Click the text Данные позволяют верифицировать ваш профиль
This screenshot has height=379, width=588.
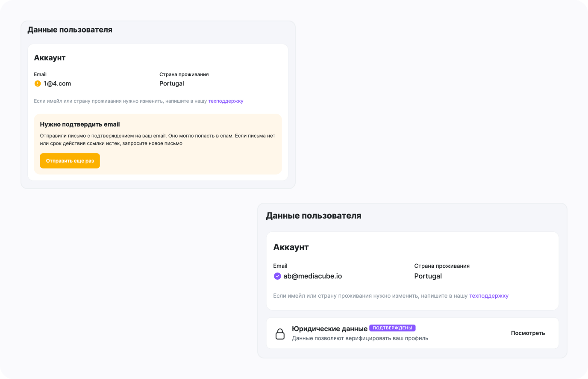(x=360, y=338)
